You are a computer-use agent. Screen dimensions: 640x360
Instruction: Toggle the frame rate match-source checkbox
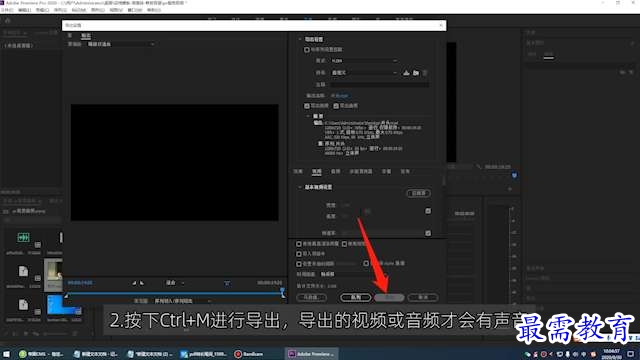428,233
